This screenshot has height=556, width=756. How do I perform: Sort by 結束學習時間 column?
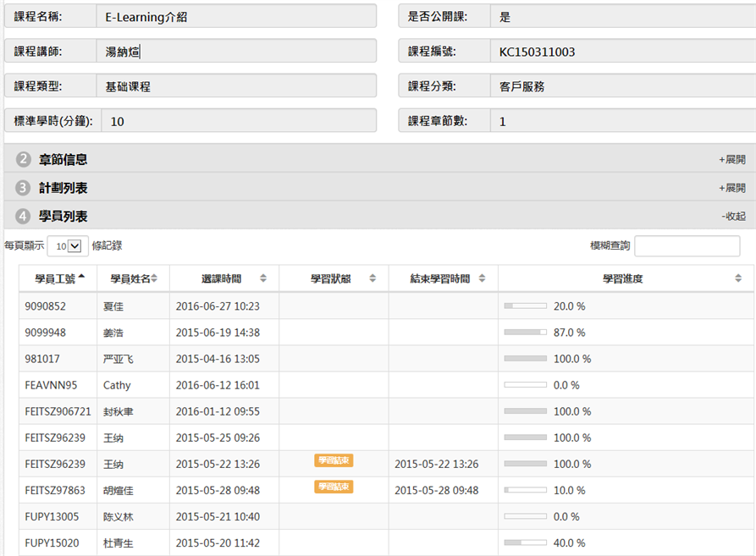pyautogui.click(x=482, y=278)
